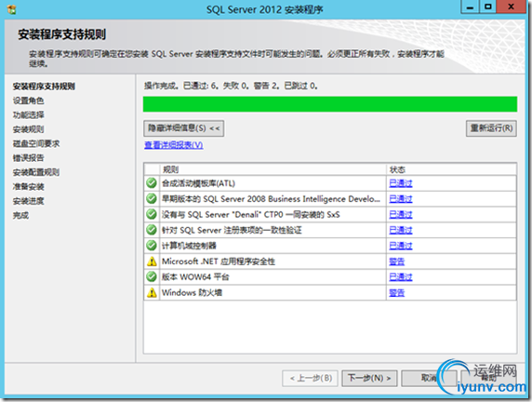This screenshot has height=402, width=532.
Task: Select 准备安装 step in sidebar
Action: pos(28,186)
